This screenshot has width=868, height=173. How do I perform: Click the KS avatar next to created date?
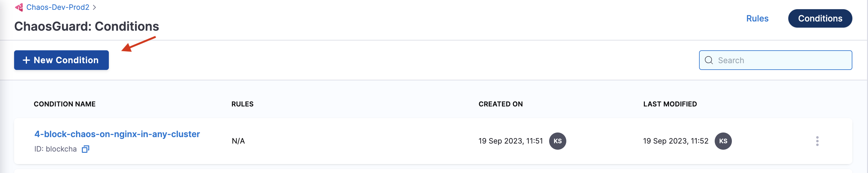[557, 141]
